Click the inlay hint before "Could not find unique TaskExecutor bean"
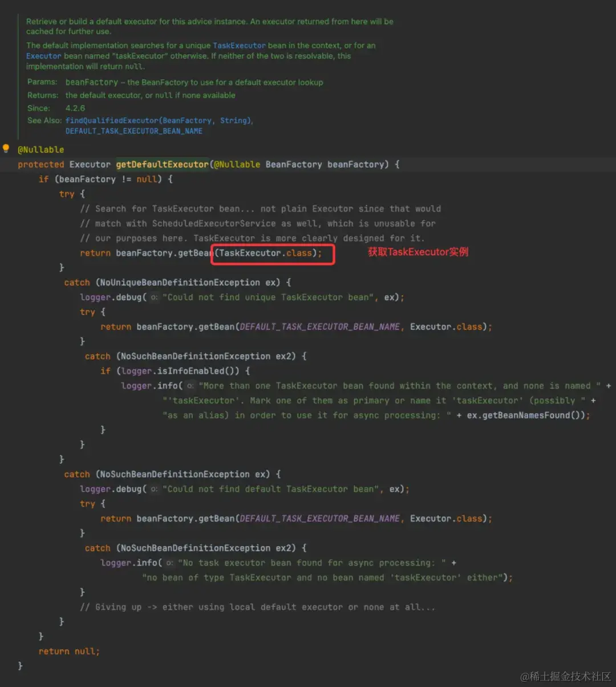616x687 pixels. tap(154, 297)
